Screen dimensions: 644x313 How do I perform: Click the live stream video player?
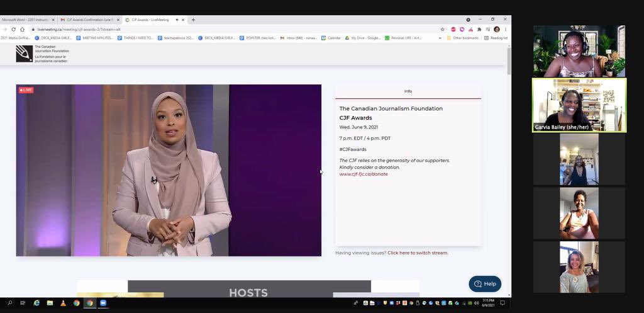[x=169, y=170]
